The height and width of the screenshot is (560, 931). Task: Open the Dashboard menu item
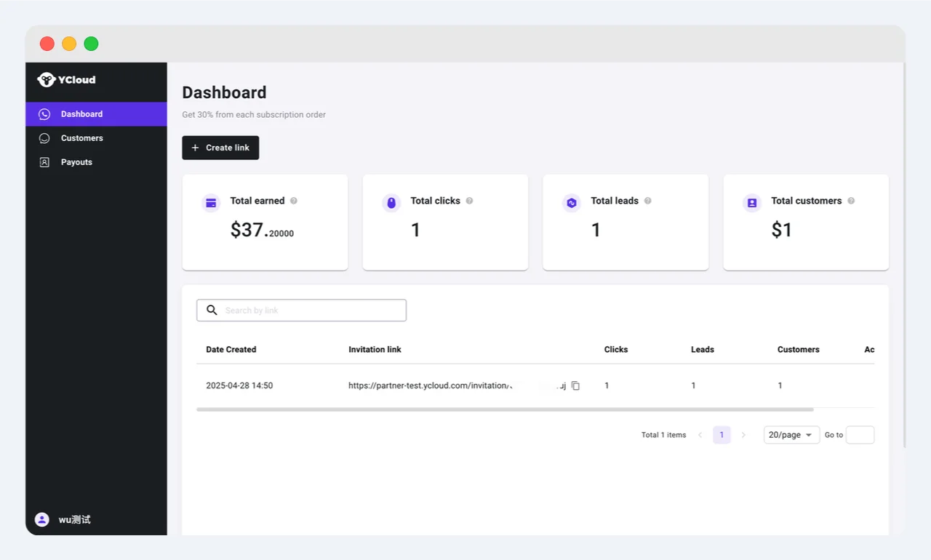coord(96,114)
